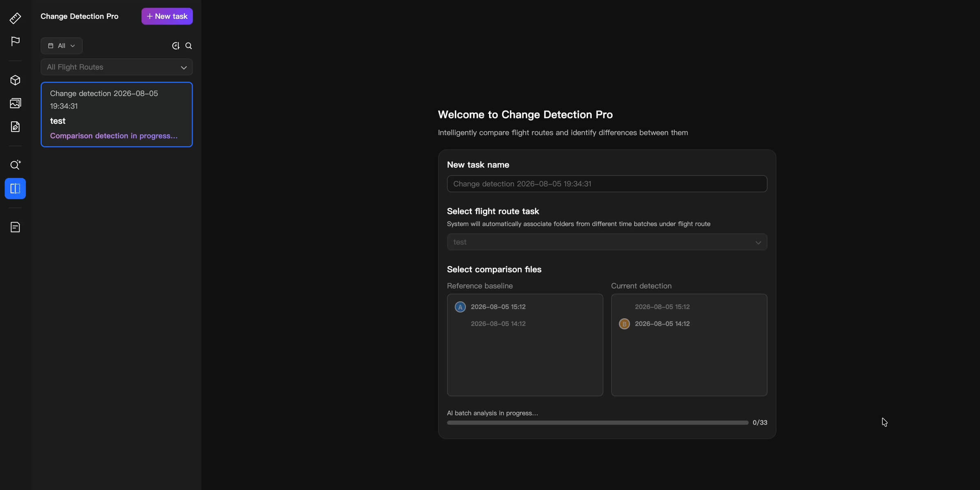The width and height of the screenshot is (980, 490).
Task: Open the ruler measurement tool in sidebar
Action: [15, 18]
